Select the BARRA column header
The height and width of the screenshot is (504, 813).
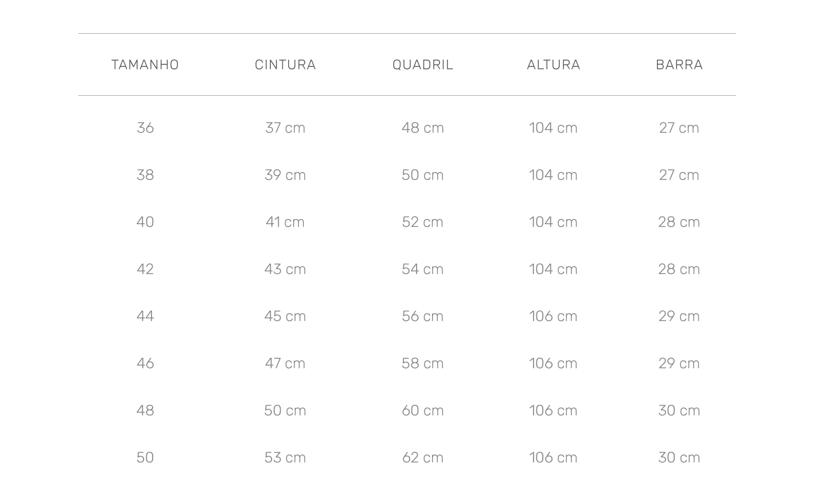(679, 65)
